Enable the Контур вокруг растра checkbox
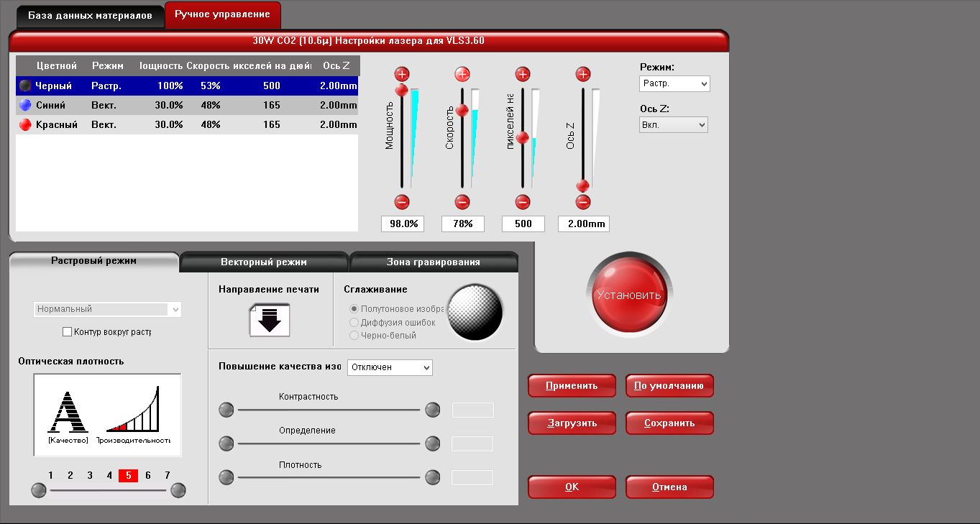 [x=68, y=332]
